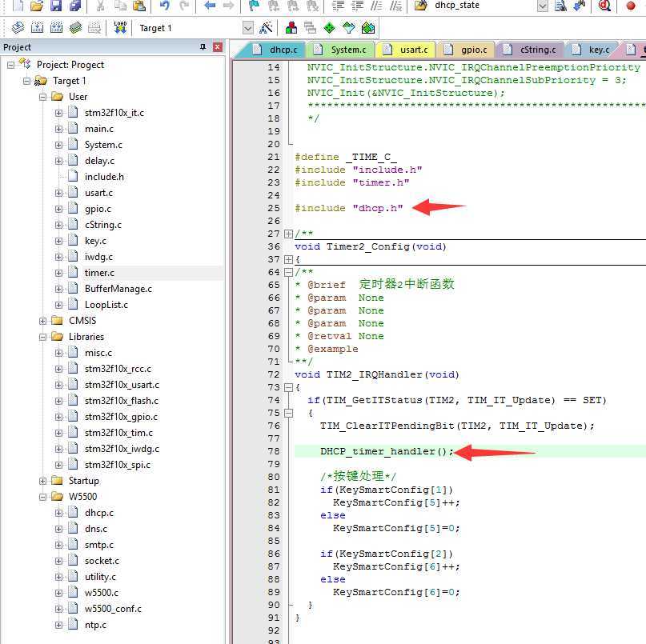The image size is (646, 644).
Task: Select stm32f10x_tim.c in Libraries
Action: point(118,433)
